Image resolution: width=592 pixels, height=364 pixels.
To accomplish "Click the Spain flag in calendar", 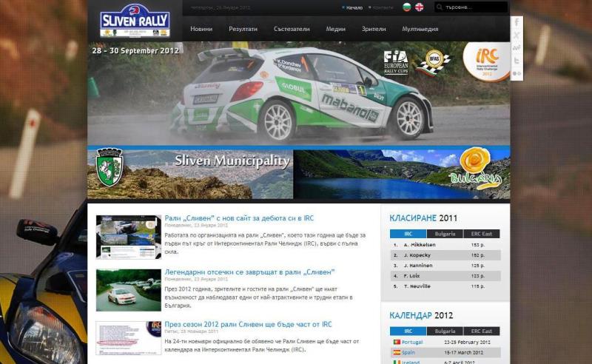I will [397, 352].
